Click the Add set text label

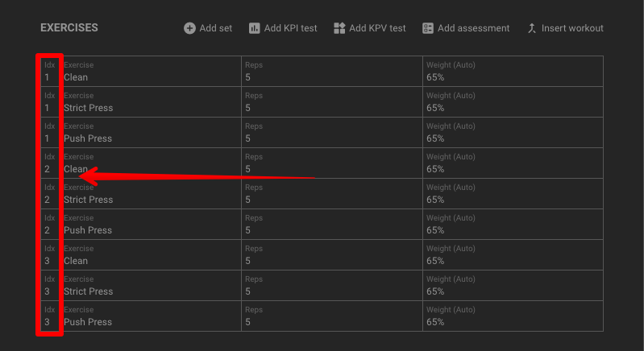click(x=216, y=28)
